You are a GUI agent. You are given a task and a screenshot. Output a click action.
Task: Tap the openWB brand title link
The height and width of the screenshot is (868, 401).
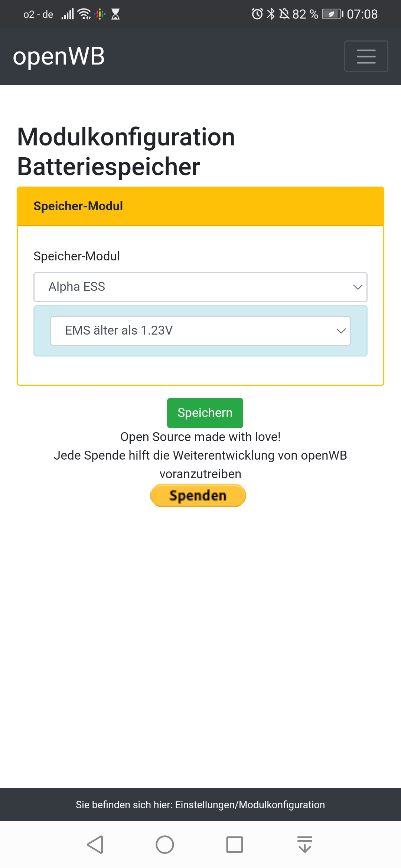(x=59, y=56)
